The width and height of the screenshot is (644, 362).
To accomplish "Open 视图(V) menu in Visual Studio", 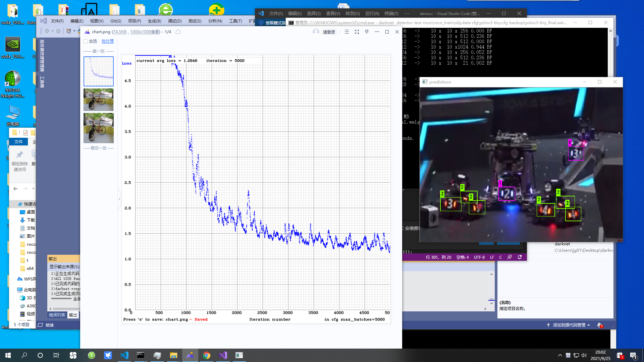I will pos(97,21).
